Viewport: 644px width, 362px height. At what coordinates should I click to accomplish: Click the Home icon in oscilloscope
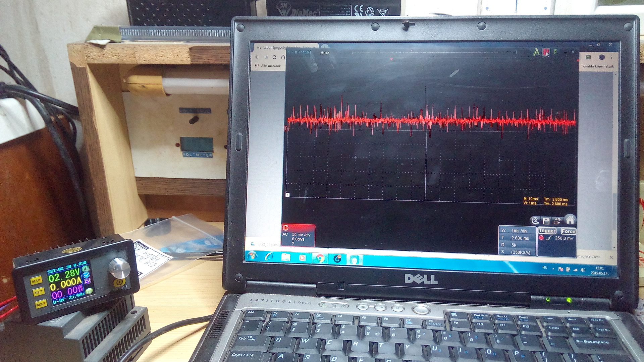pos(570,220)
